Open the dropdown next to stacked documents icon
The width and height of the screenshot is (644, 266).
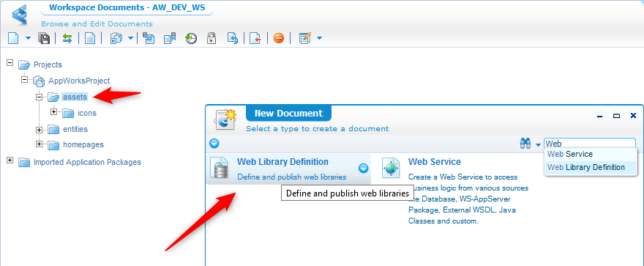[x=130, y=38]
